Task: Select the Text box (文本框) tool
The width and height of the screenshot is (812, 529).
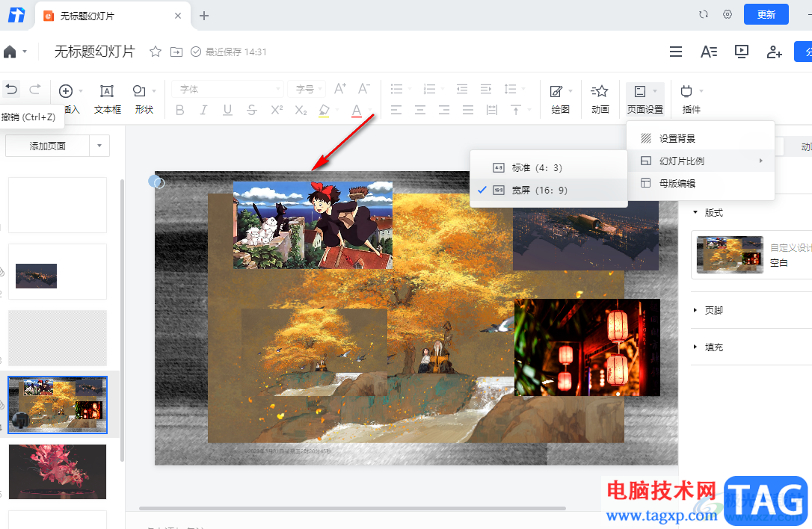Action: coord(107,99)
